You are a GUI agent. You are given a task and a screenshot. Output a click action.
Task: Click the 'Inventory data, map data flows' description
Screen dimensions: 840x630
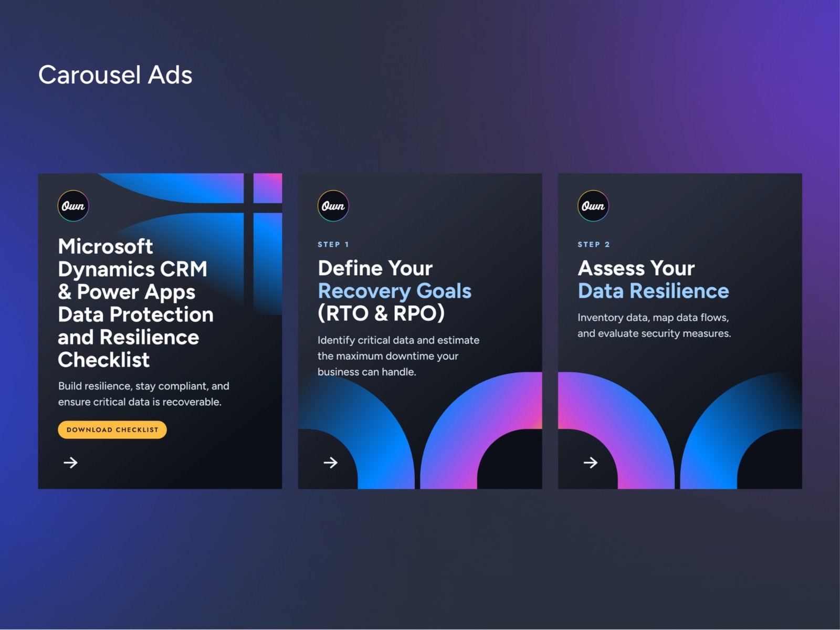[654, 325]
